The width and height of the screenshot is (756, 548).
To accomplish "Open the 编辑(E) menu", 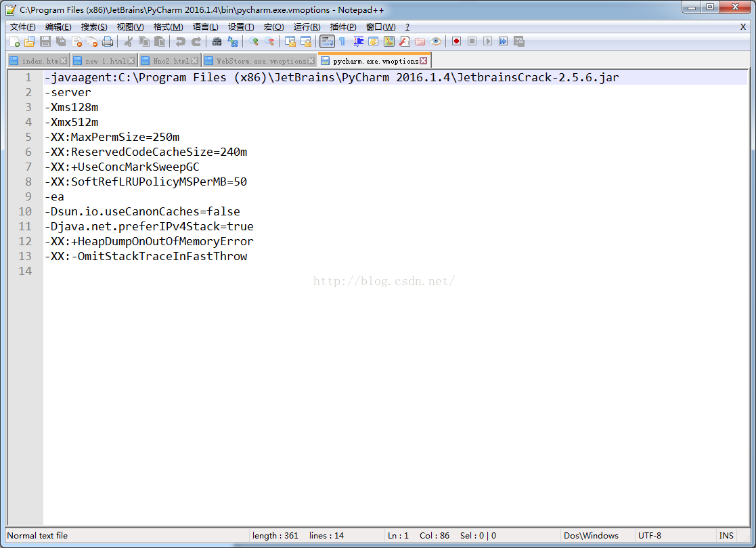I will click(x=58, y=27).
